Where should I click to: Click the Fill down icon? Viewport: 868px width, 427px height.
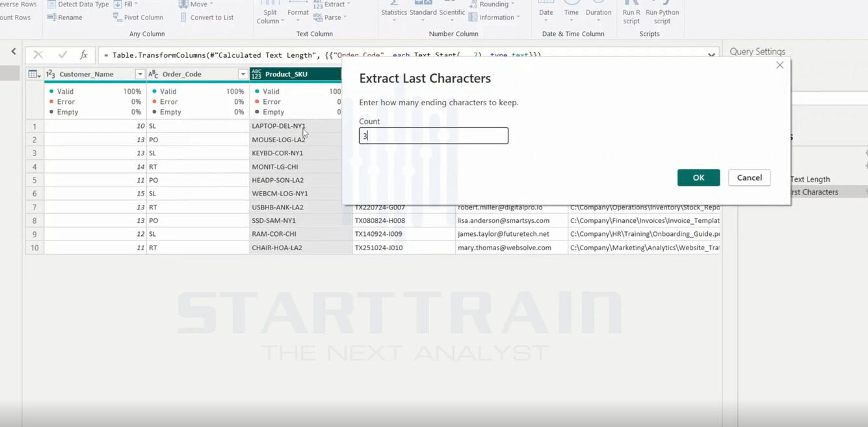tap(118, 5)
